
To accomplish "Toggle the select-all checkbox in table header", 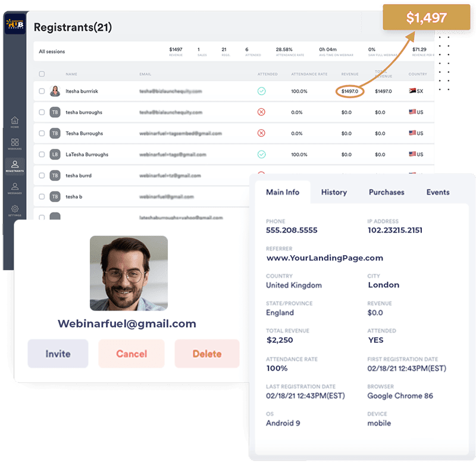I will [42, 74].
